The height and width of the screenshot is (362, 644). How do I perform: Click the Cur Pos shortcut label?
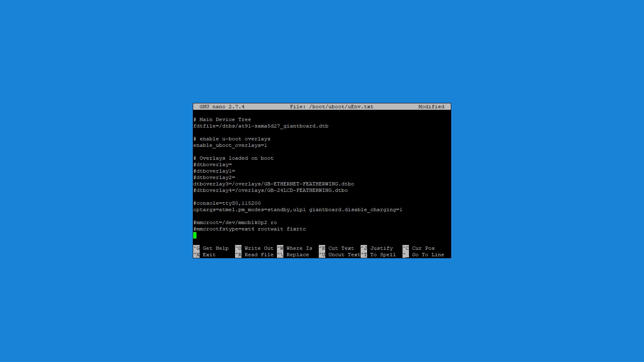[x=423, y=248]
